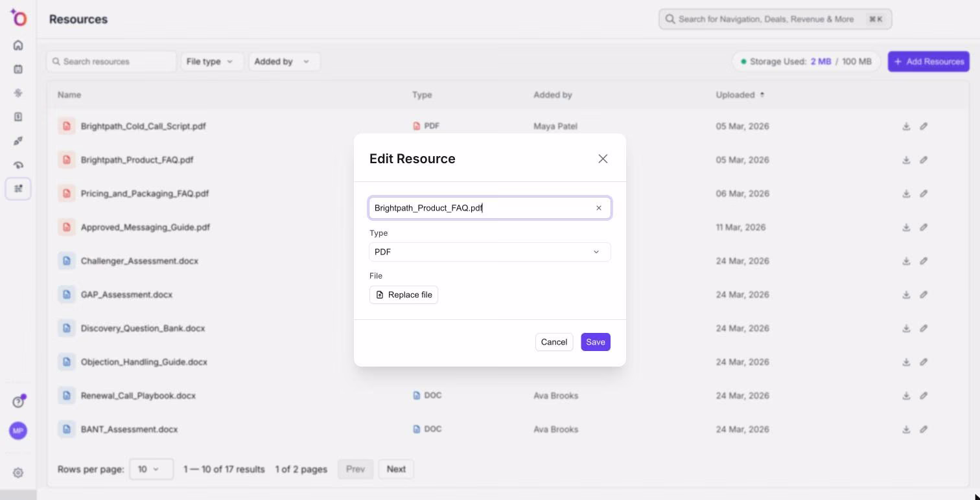Edit Discovery_Question_Bank.docx with pencil icon

tap(924, 328)
